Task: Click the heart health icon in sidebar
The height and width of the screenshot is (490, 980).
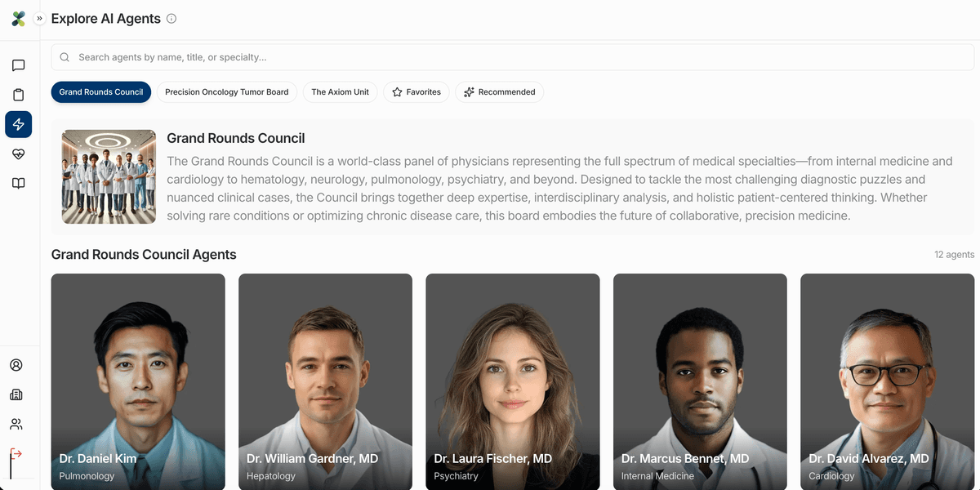Action: (x=18, y=154)
